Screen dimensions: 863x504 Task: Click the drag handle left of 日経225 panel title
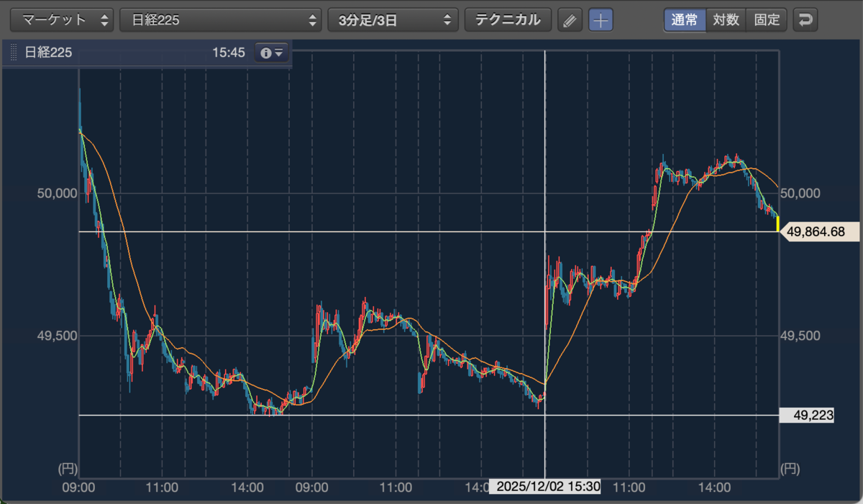point(14,52)
